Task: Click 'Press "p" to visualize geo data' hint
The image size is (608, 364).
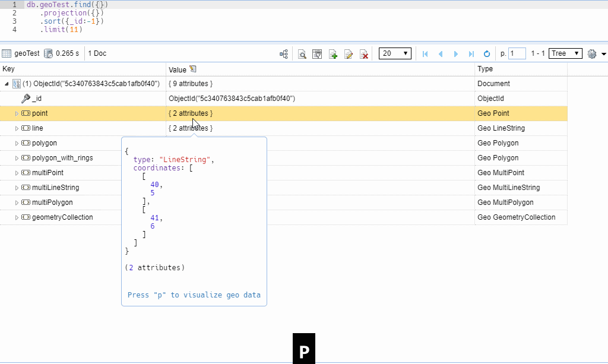Action: point(194,295)
